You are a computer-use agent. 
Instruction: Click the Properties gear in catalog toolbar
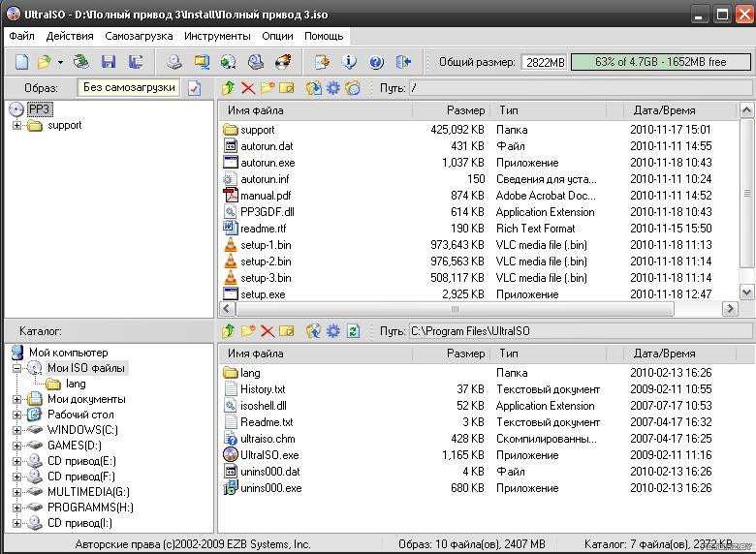(333, 331)
